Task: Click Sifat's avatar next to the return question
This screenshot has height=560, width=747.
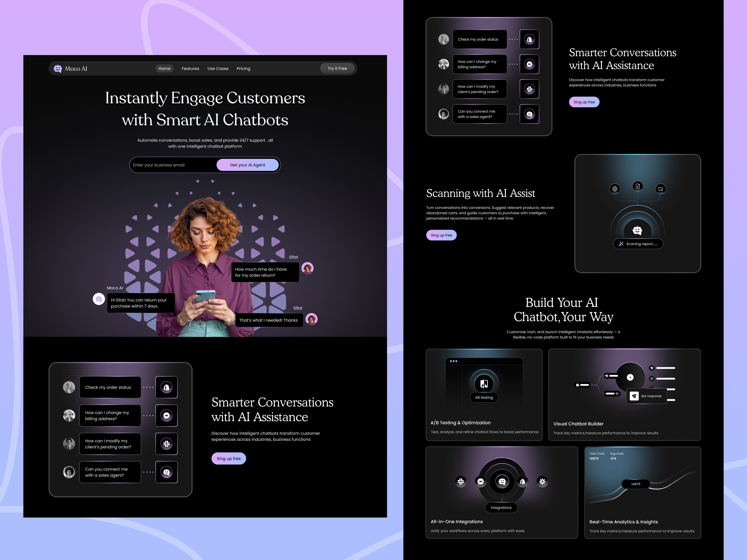Action: (x=308, y=268)
